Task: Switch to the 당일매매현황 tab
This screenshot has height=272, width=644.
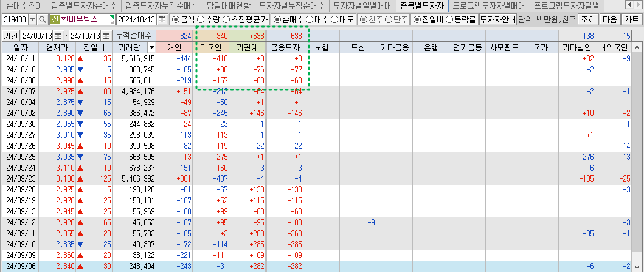Action: click(229, 5)
